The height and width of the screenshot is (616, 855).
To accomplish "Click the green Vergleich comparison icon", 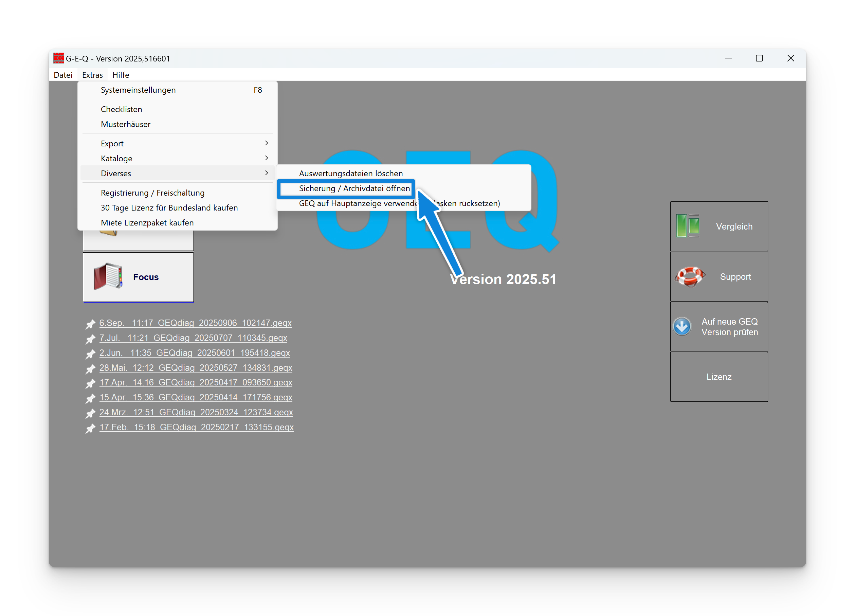I will (x=687, y=226).
